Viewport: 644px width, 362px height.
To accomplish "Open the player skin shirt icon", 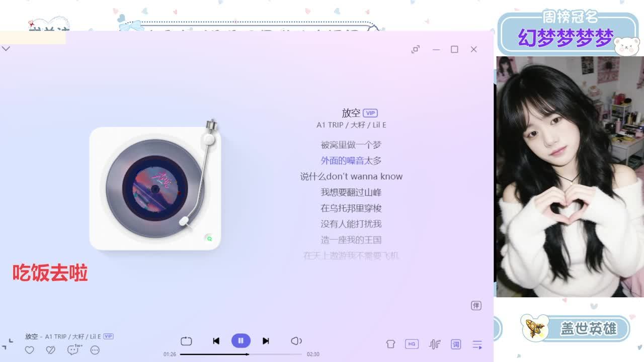I will 390,344.
